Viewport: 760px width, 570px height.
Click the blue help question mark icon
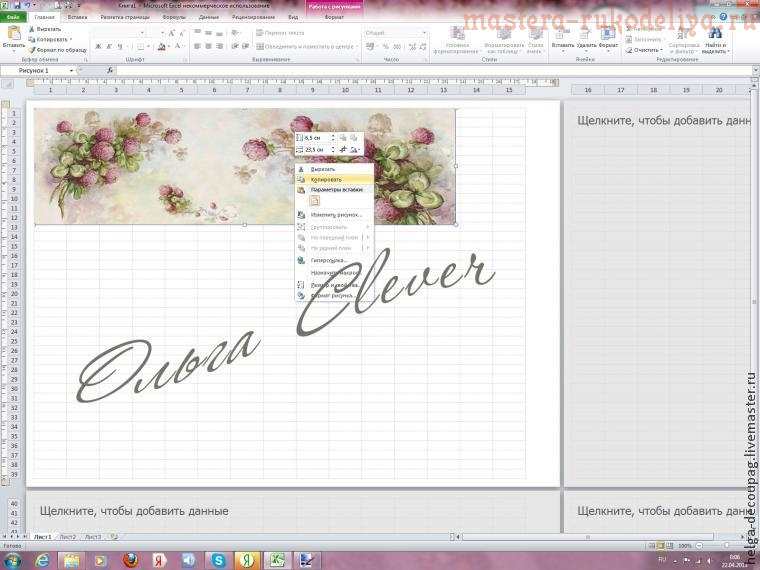[723, 17]
